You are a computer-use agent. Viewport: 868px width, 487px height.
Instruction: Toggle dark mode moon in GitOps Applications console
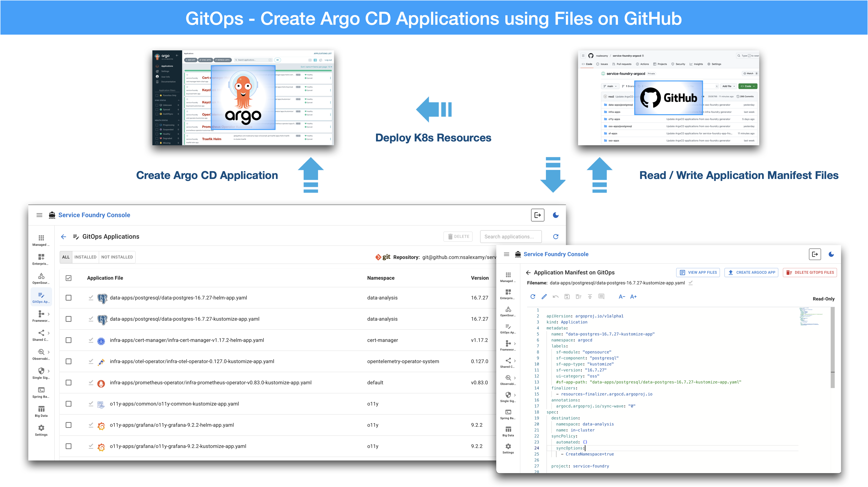coord(556,215)
